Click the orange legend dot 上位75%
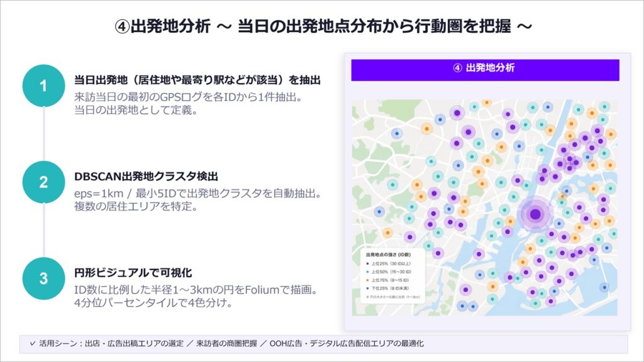Screen dimensions: 644x362 [x=367, y=280]
